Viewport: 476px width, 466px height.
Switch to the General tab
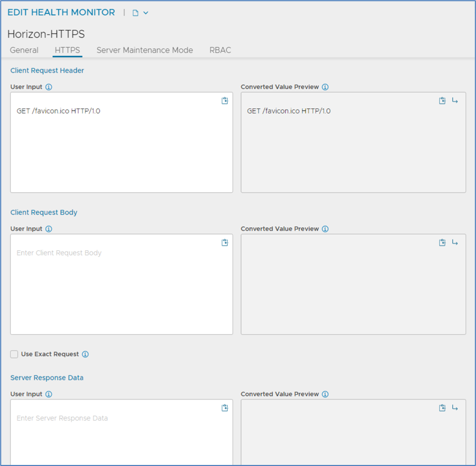(x=24, y=50)
